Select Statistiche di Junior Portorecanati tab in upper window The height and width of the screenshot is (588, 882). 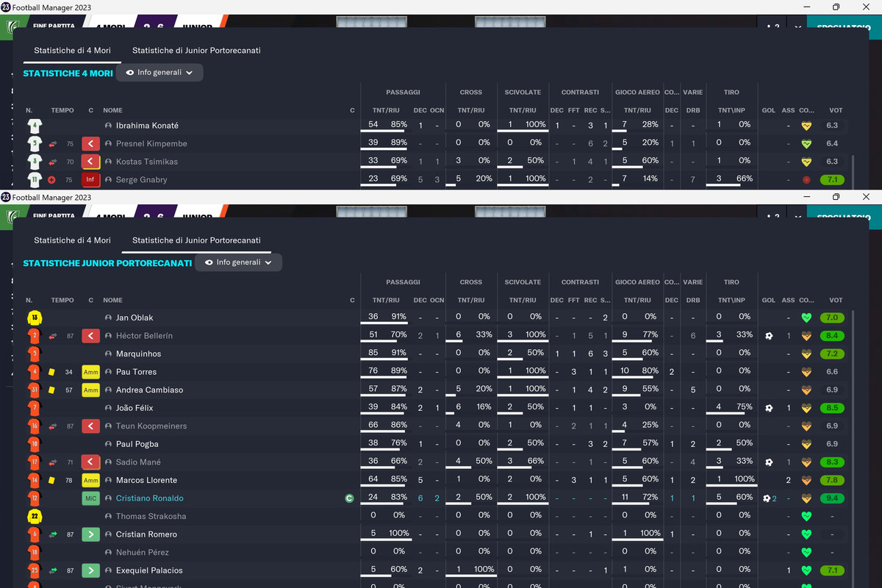(196, 51)
